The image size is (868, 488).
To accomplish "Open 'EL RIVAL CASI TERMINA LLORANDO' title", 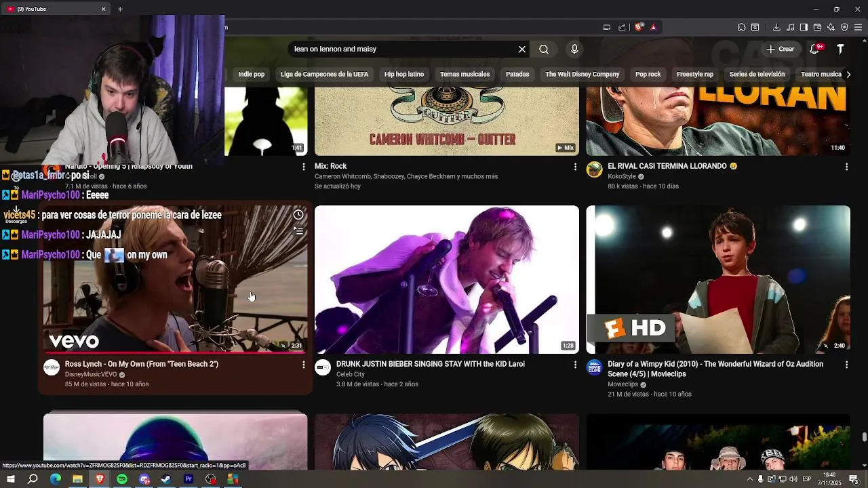I will (672, 166).
